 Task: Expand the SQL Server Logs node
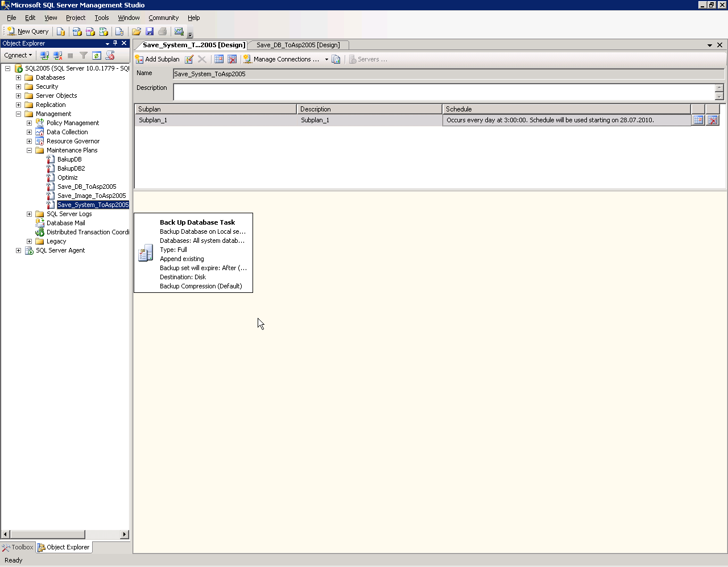coord(30,214)
